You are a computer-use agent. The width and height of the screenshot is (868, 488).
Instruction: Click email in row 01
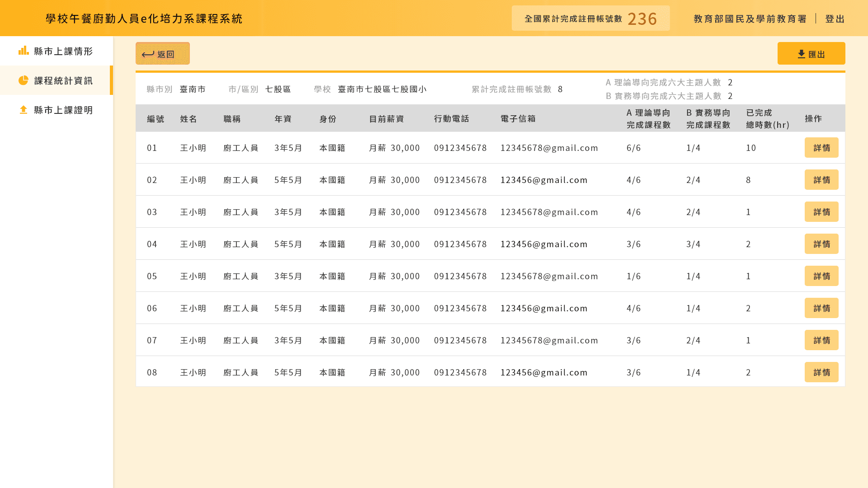point(549,148)
